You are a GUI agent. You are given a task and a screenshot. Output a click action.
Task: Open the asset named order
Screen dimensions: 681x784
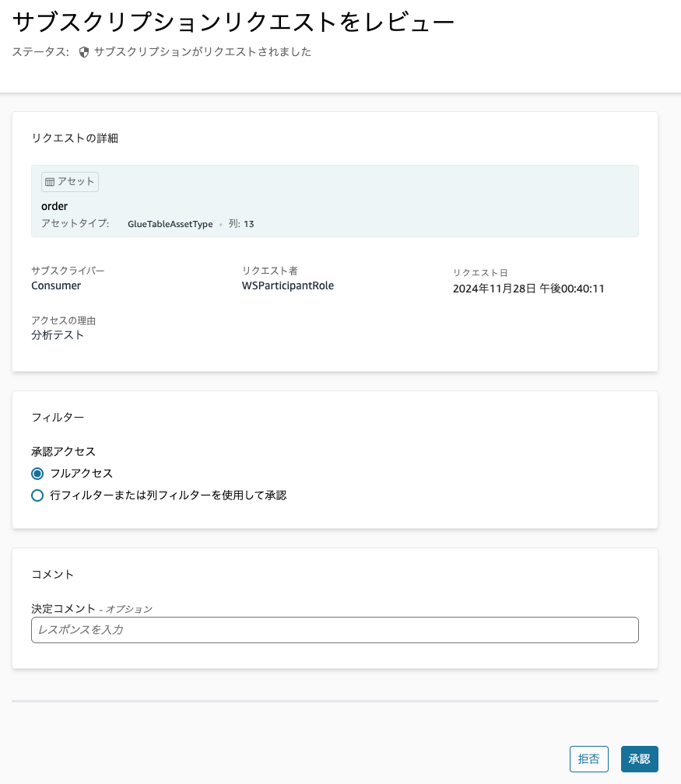click(x=54, y=206)
